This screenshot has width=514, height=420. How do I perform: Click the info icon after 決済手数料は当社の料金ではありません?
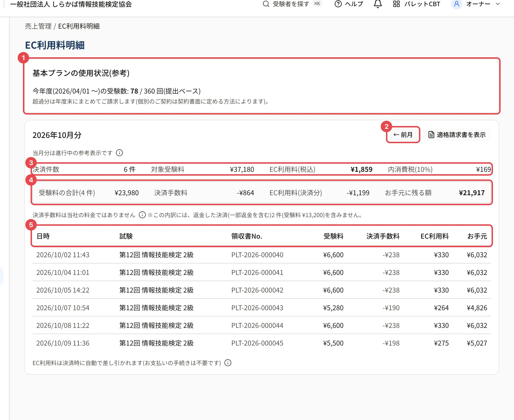pos(142,215)
